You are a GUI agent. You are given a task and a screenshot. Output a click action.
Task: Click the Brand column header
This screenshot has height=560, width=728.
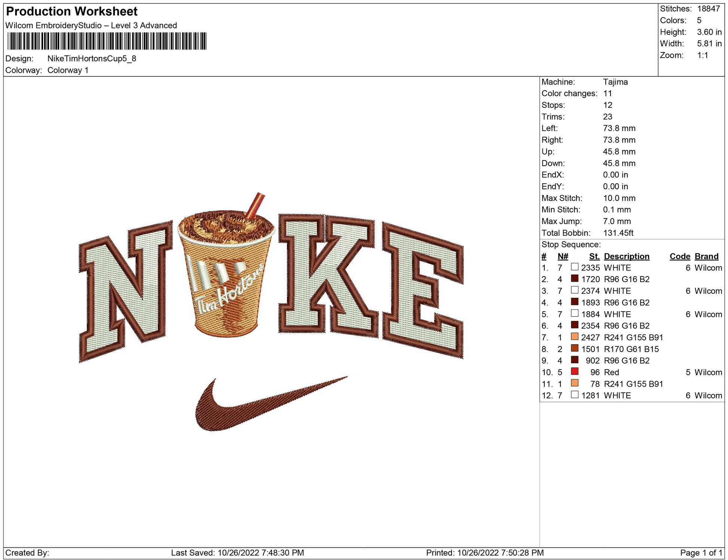click(706, 256)
